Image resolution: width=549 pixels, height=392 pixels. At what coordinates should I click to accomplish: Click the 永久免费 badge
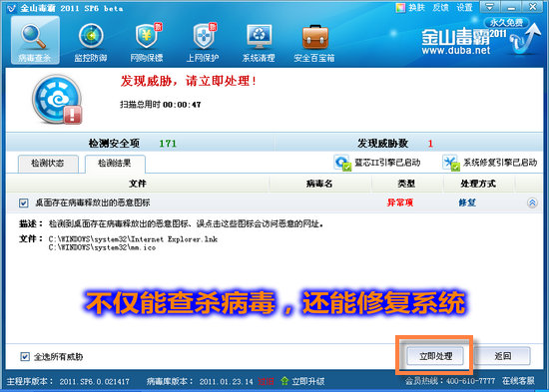(x=506, y=23)
